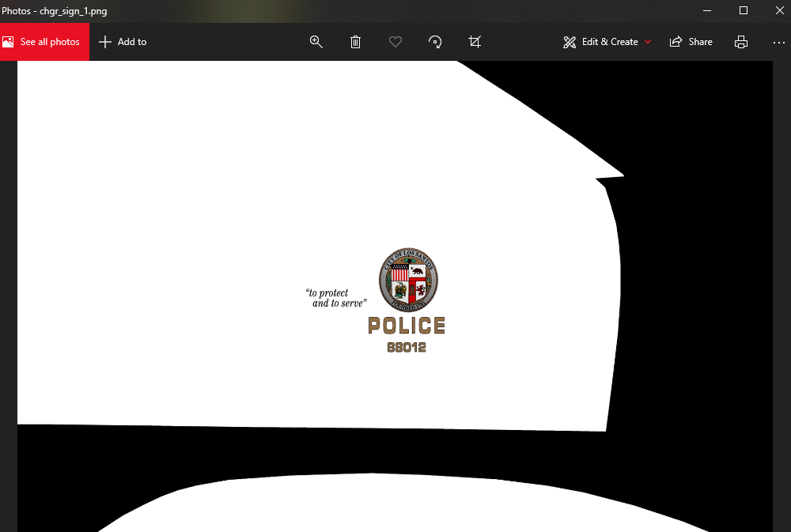Screen dimensions: 791x532
Task: Select the See all photos grid icon
Action: pyautogui.click(x=9, y=41)
